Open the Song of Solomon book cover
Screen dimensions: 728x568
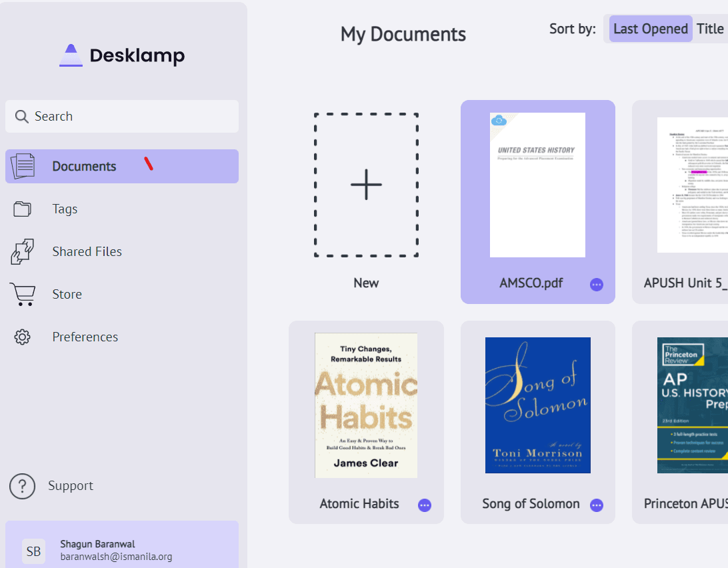pos(537,405)
